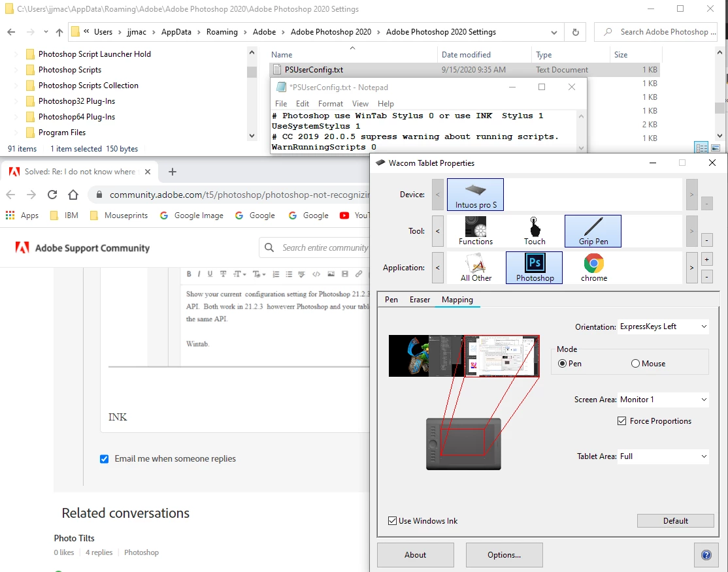The width and height of the screenshot is (728, 572).
Task: Click the monitor mapping preview thumbnail
Action: coord(464,356)
